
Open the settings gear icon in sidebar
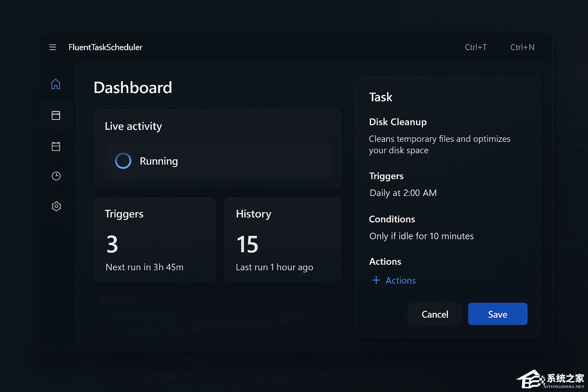click(x=56, y=206)
